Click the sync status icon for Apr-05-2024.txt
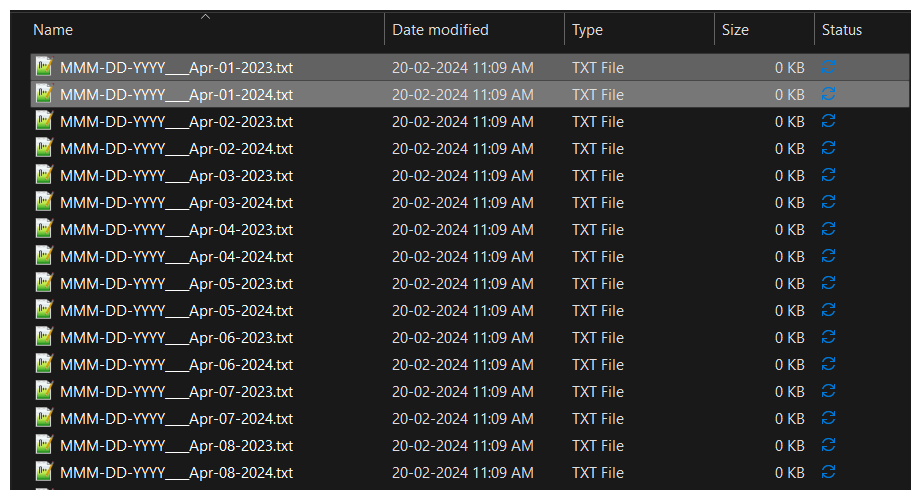Screen dimensions: 921x500 pos(828,310)
